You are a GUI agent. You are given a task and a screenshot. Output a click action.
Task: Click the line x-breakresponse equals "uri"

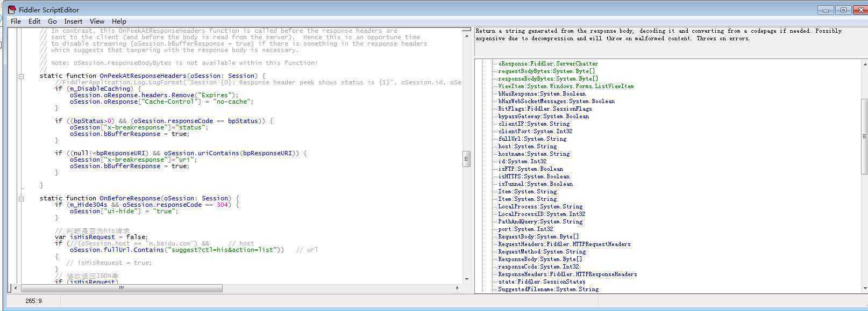pyautogui.click(x=133, y=160)
